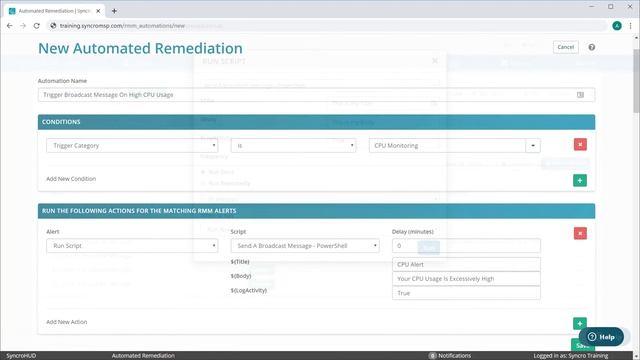View site information icon in address bar

[x=53, y=26]
